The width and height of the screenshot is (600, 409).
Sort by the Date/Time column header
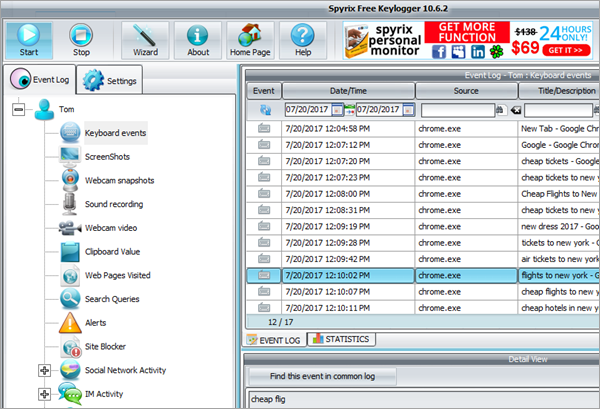(348, 91)
